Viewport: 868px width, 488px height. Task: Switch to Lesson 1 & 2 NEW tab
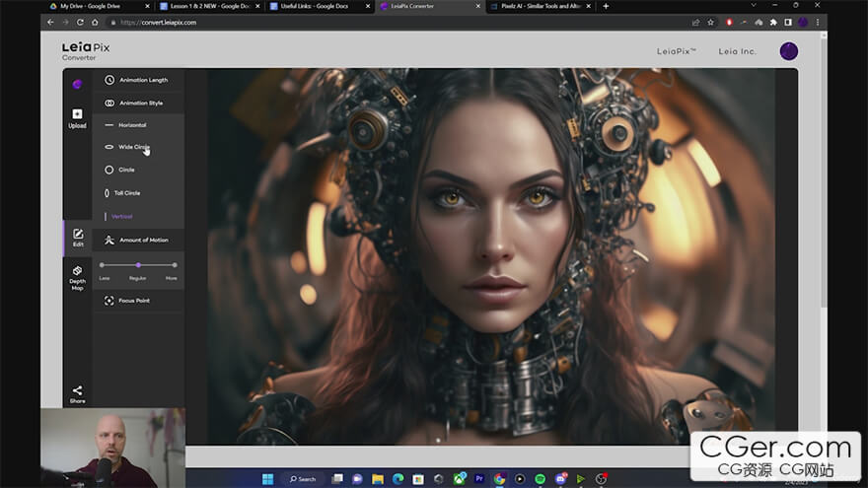pyautogui.click(x=209, y=6)
